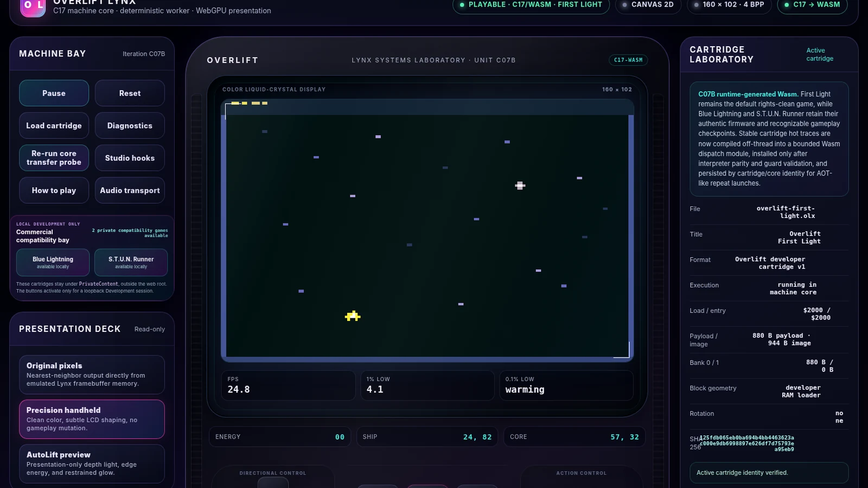868x488 pixels.
Task: Click the Read-only label in Presentation Deck
Action: pyautogui.click(x=150, y=329)
